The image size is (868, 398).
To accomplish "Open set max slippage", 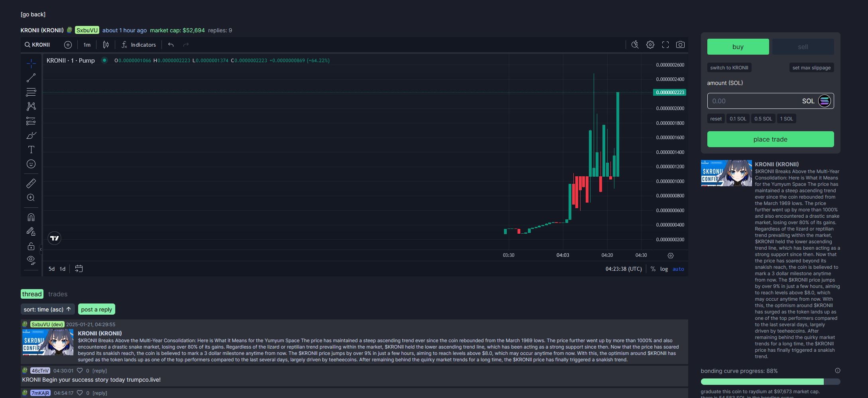I will click(811, 68).
